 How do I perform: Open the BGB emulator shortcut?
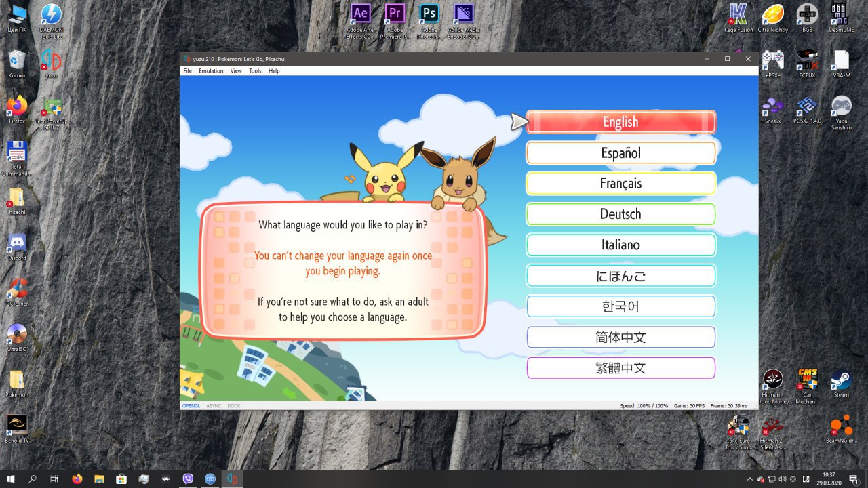[807, 18]
